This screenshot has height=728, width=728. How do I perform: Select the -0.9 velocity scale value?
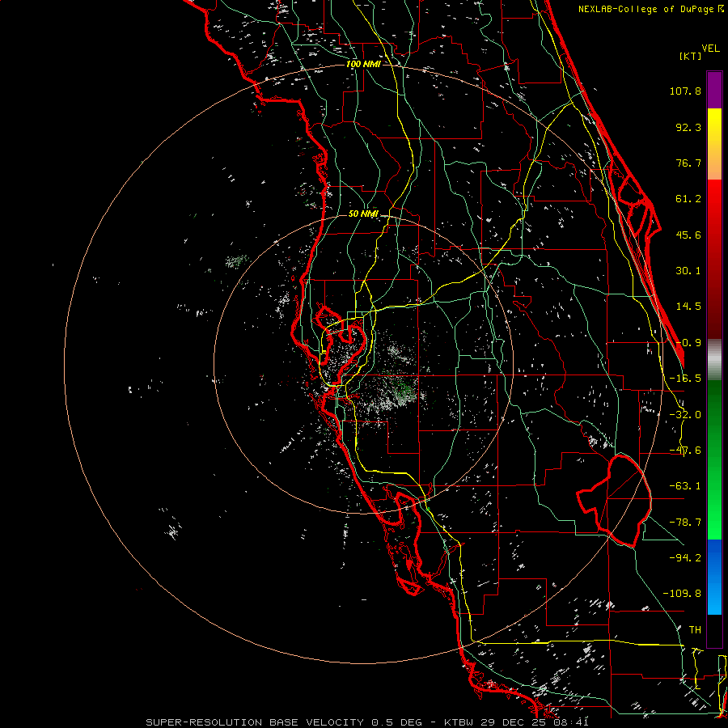(688, 343)
